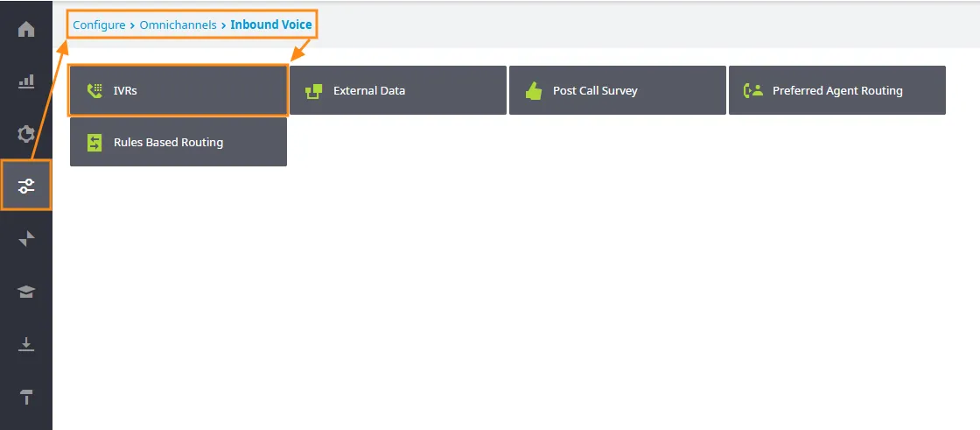Viewport: 980px width, 430px height.
Task: Select the Post Call Survey tile
Action: 618,90
